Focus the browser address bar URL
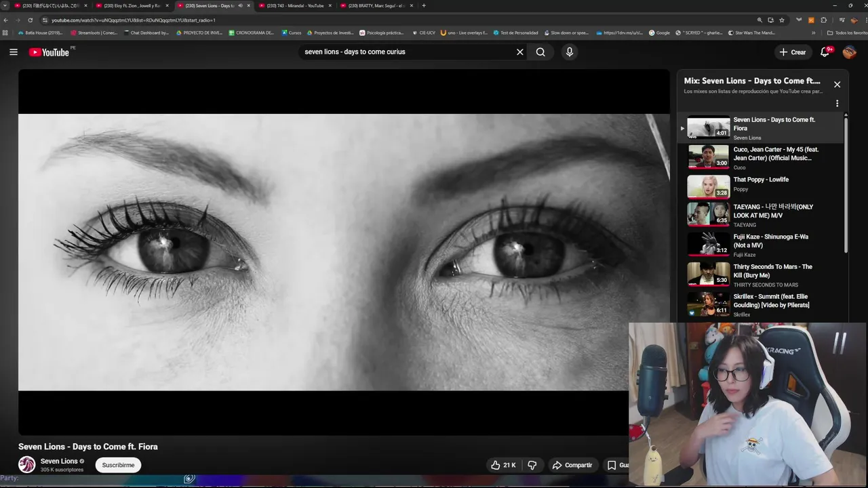This screenshot has height=488, width=868. [x=134, y=20]
